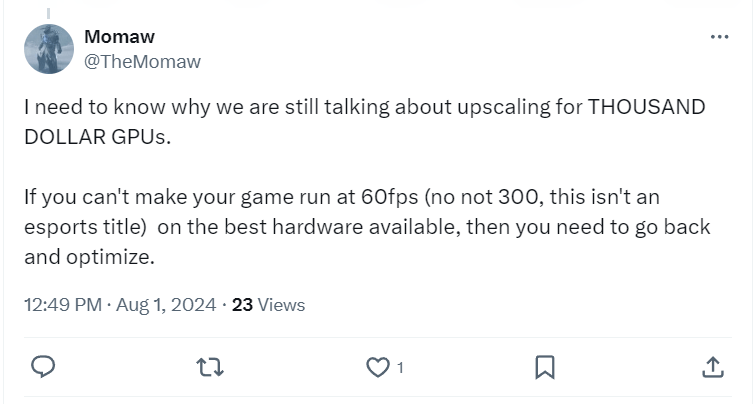Click the like count number 1
Screen dimensions: 753x404
(400, 368)
